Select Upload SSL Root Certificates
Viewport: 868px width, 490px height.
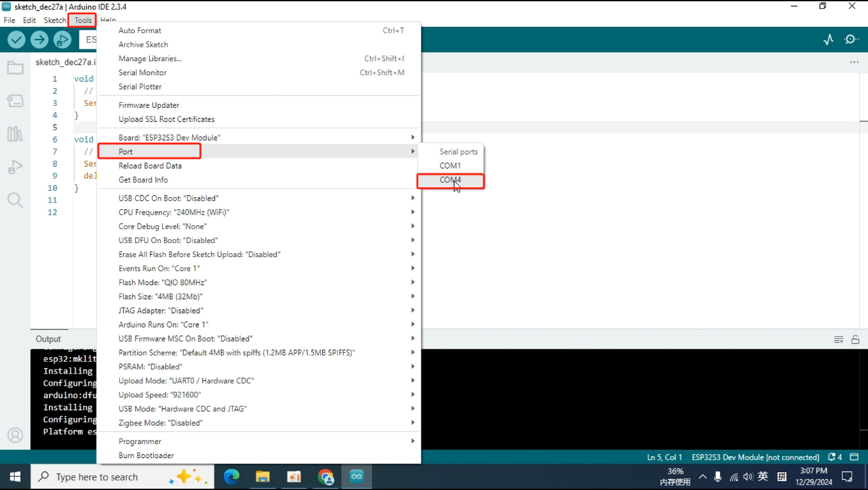(258, 119)
